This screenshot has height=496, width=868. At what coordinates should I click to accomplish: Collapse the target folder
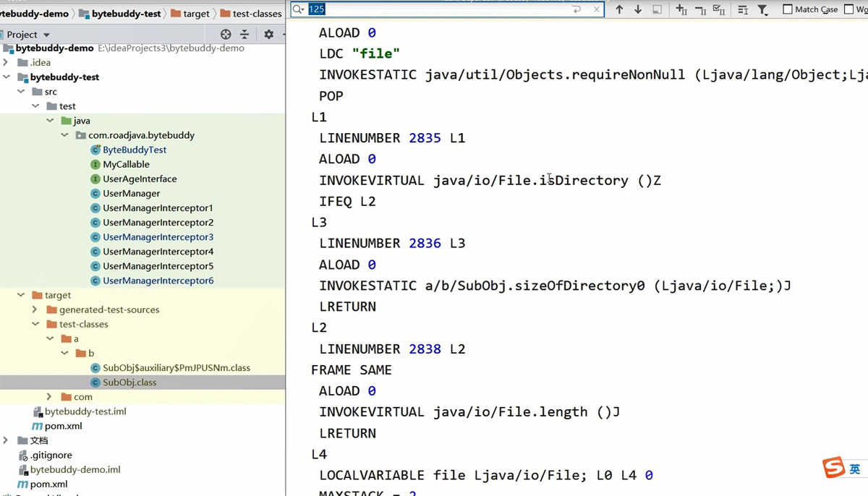click(20, 295)
